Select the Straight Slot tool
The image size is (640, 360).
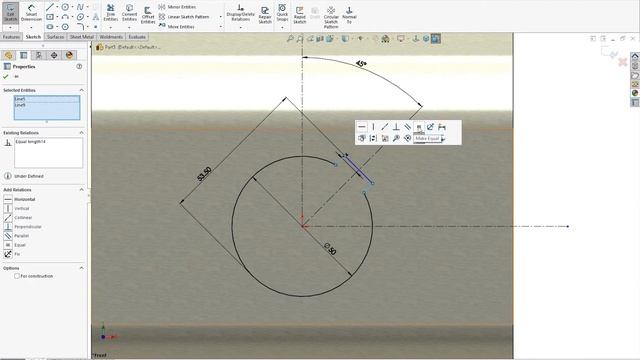tap(50, 27)
